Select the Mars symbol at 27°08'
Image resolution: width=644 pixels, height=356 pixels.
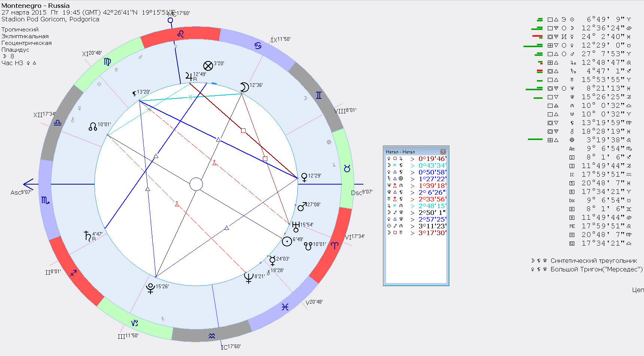(x=302, y=206)
